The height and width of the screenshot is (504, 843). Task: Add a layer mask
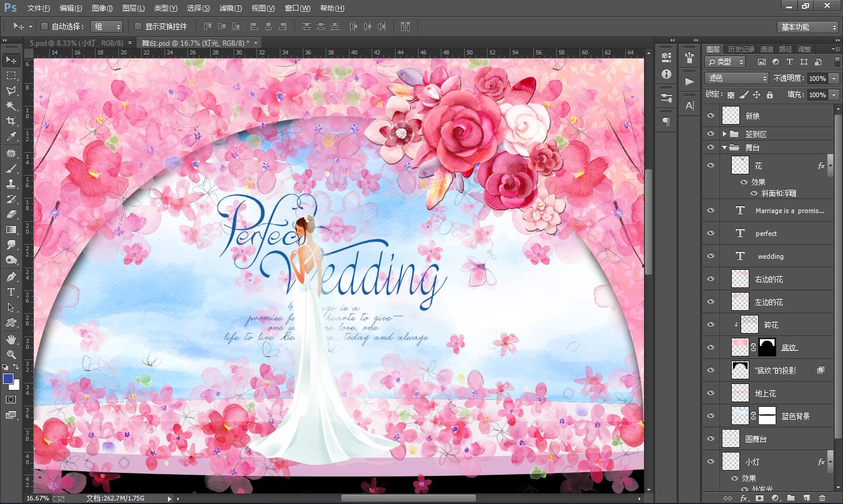click(x=759, y=498)
